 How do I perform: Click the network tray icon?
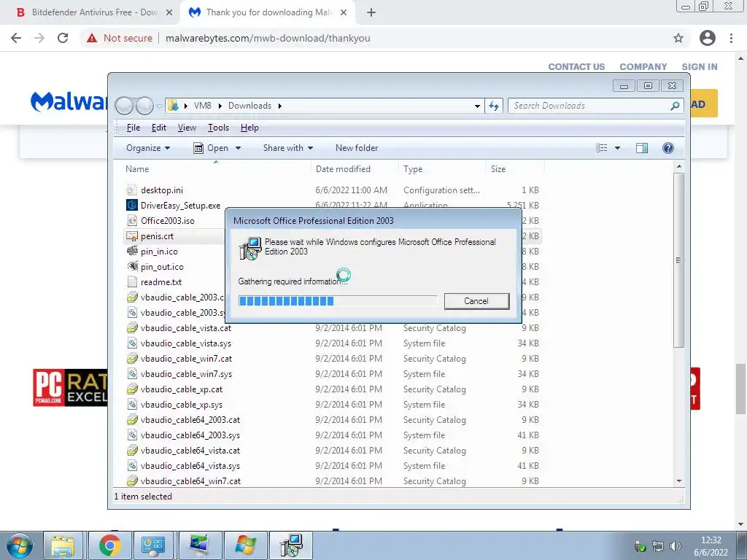coord(658,546)
